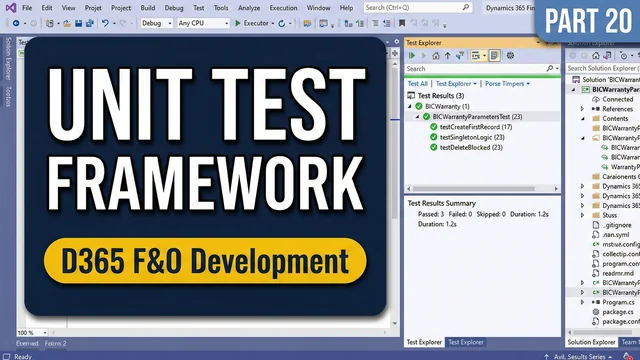The width and height of the screenshot is (640, 360).
Task: Click the pending changes clock icon in Solution Explorer
Action: (623, 56)
